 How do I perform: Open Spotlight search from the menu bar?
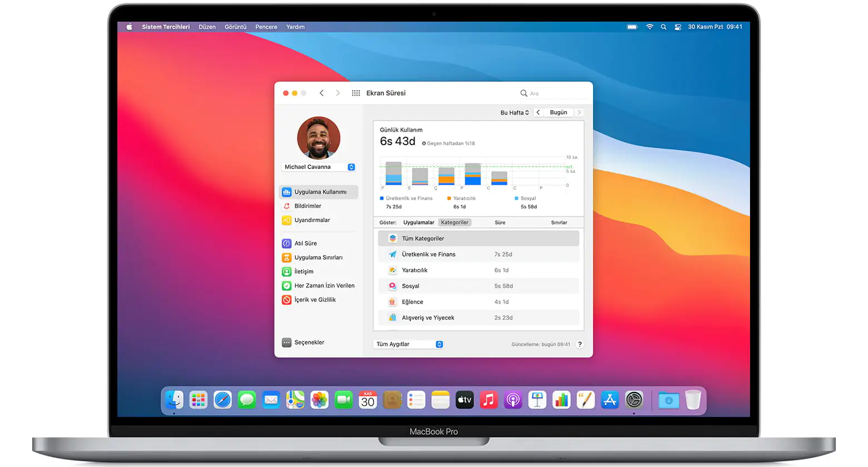(664, 26)
